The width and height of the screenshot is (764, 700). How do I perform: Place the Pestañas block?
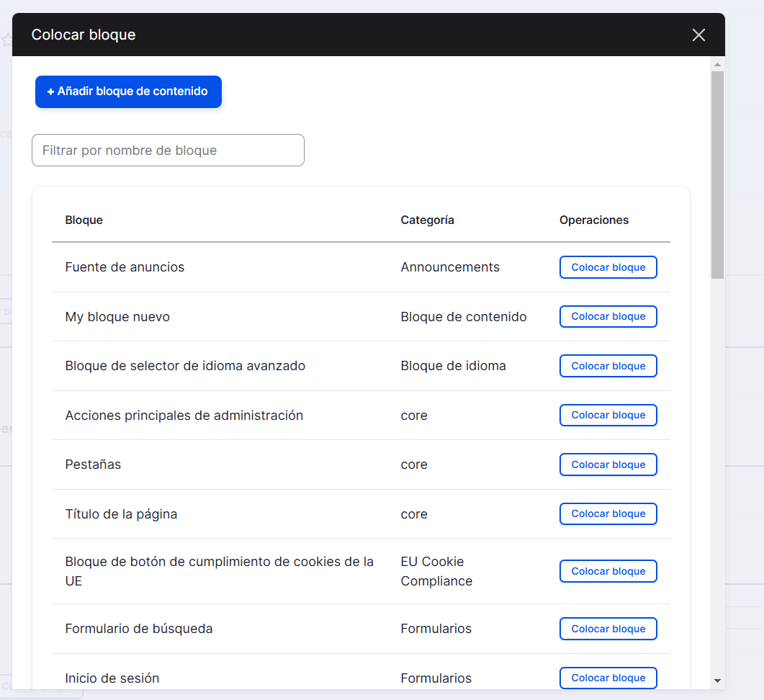pos(608,465)
